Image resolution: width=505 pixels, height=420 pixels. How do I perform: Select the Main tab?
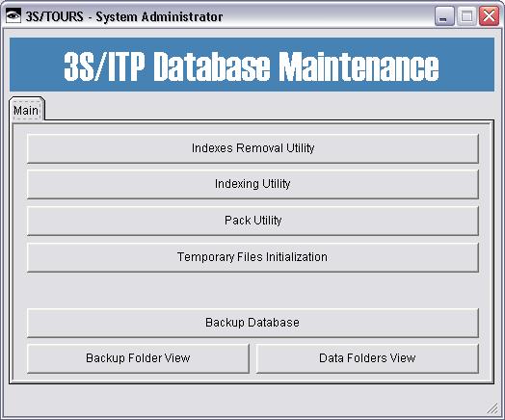tap(27, 109)
